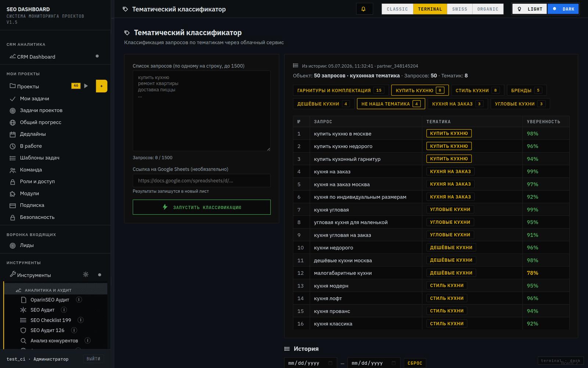Viewport: 588px width, 368px height.
Task: Click the amber 78% confidence value
Action: tap(533, 273)
